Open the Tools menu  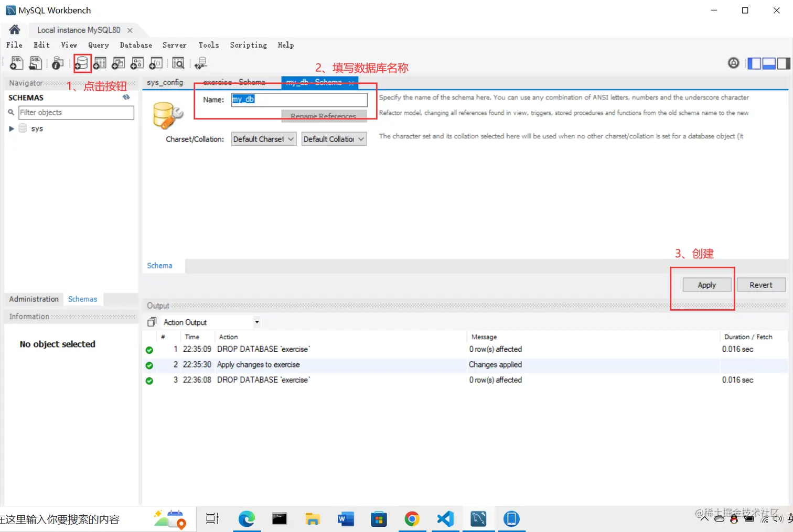pyautogui.click(x=209, y=45)
